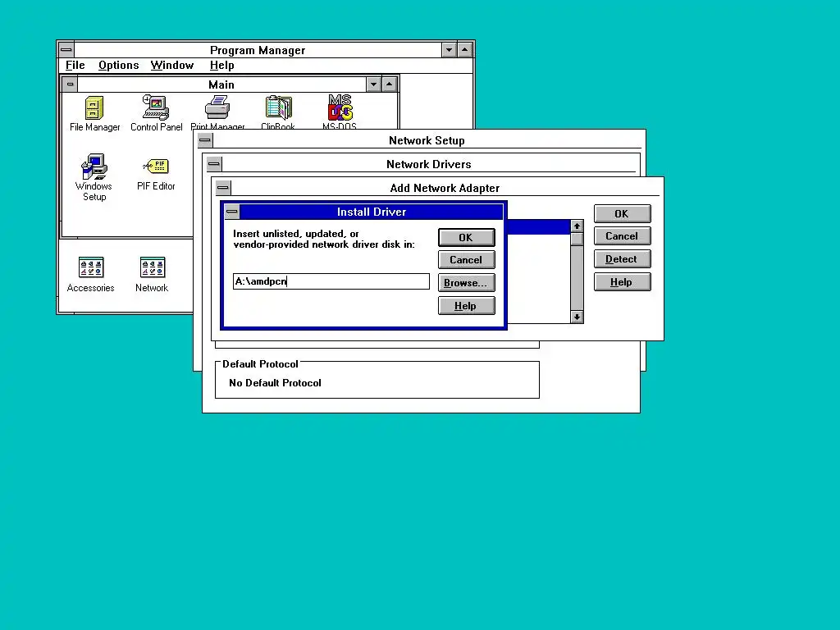Click the 'No Default Protocol' text

pyautogui.click(x=275, y=383)
